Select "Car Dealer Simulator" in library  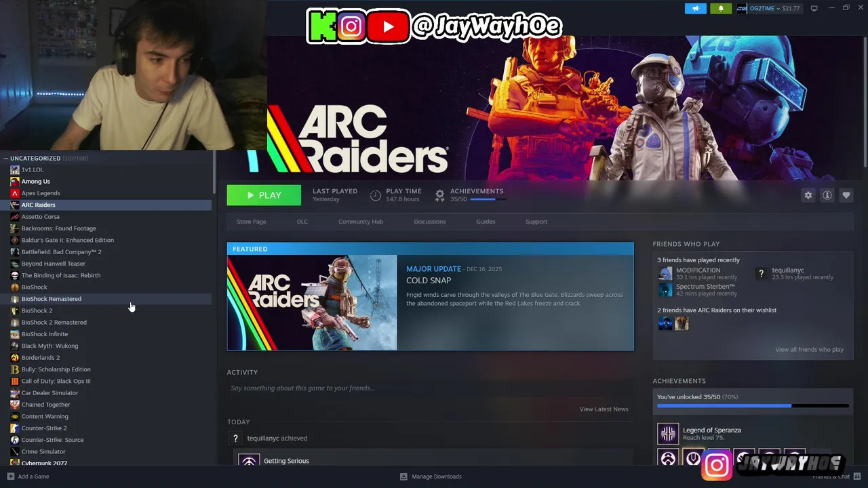[50, 393]
